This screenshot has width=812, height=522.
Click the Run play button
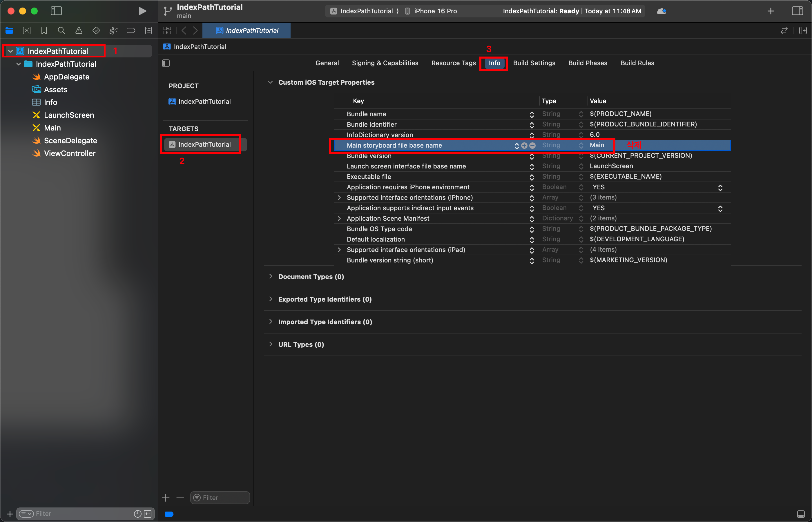[x=142, y=11]
